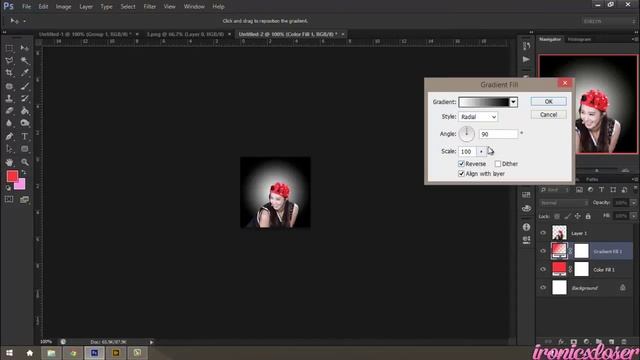Open the Filter menu
This screenshot has width=640, height=360.
coord(149,7)
